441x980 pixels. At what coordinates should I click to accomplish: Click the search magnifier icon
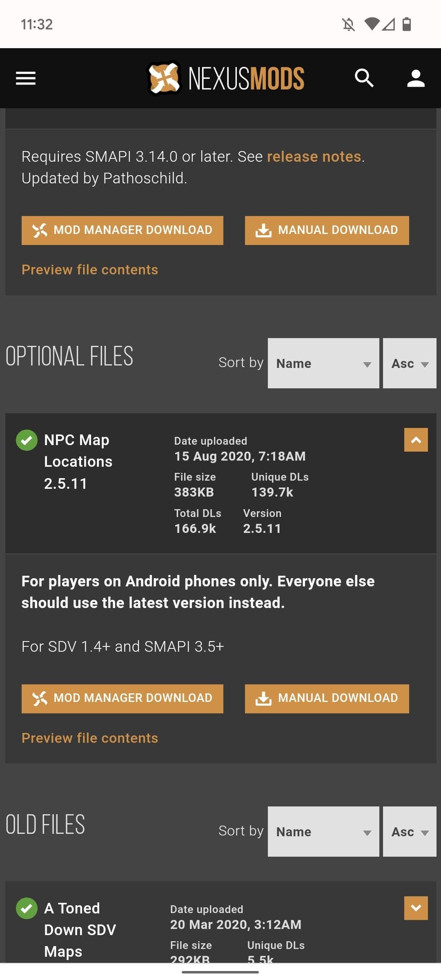pyautogui.click(x=364, y=78)
